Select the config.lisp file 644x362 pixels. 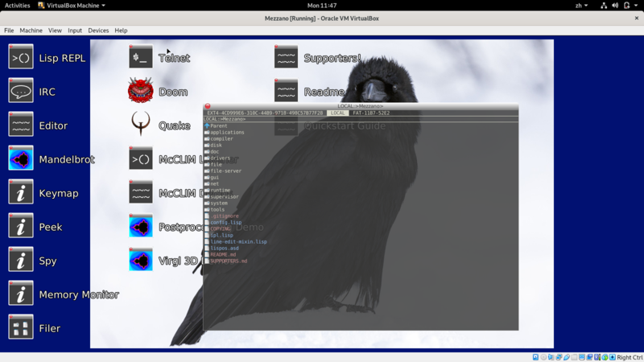point(223,223)
